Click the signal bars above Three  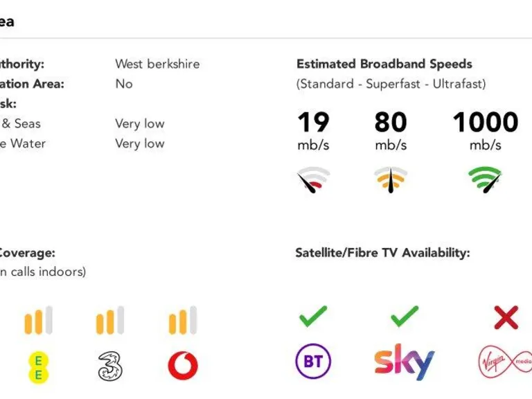coord(110,321)
